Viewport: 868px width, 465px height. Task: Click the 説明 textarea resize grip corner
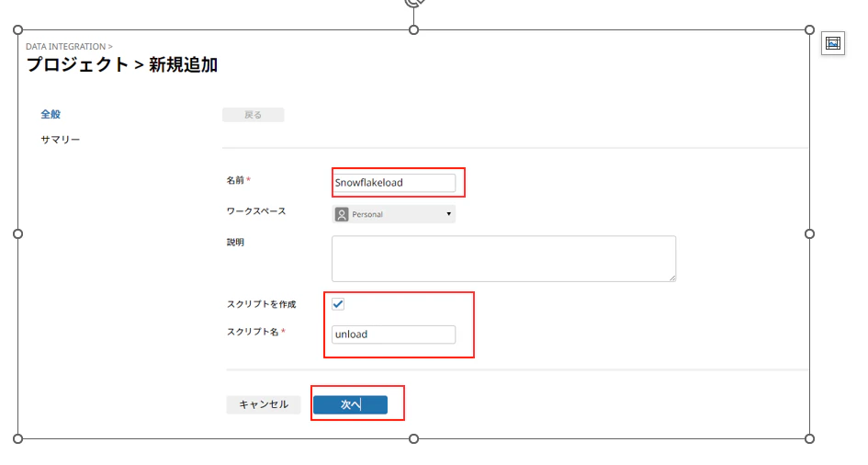(672, 278)
